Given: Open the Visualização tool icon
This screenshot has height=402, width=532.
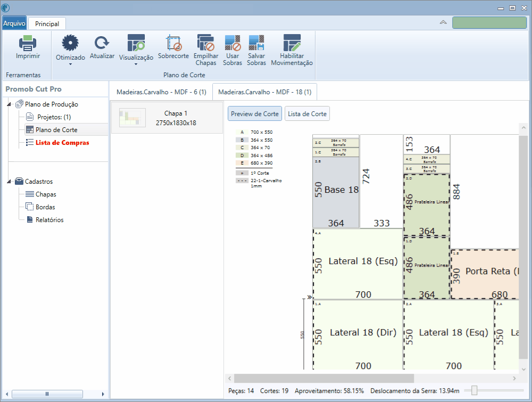Looking at the screenshot, I should [136, 43].
